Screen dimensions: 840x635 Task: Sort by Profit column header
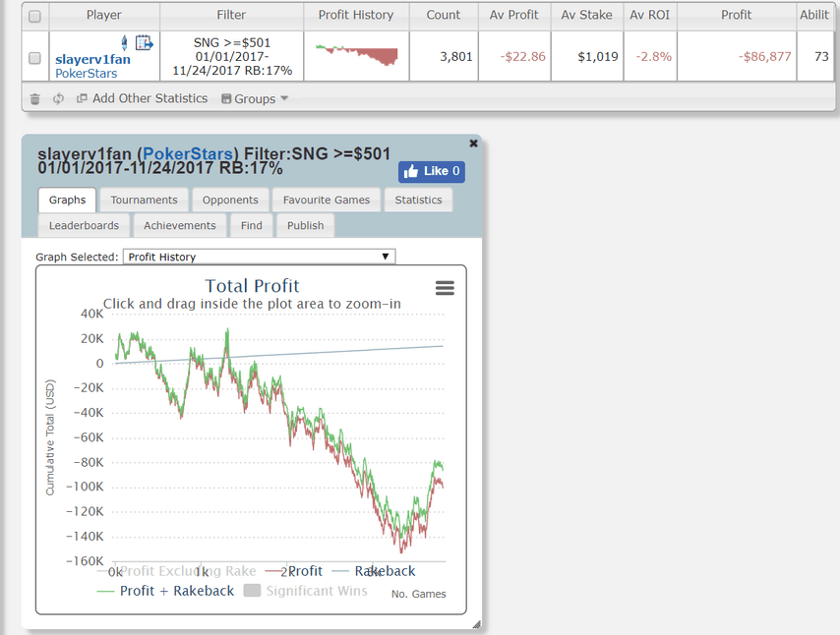tap(736, 15)
